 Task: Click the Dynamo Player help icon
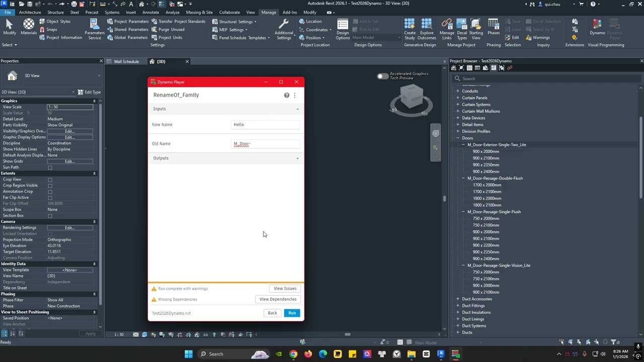coord(287,95)
